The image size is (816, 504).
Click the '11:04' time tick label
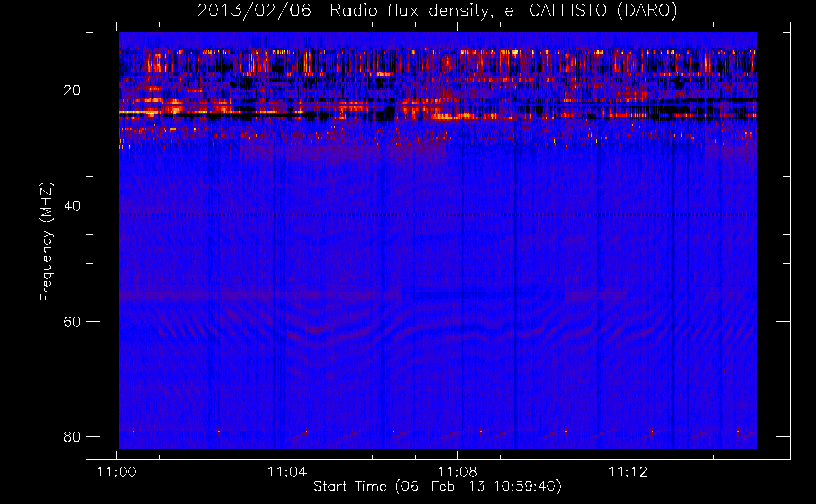click(287, 472)
